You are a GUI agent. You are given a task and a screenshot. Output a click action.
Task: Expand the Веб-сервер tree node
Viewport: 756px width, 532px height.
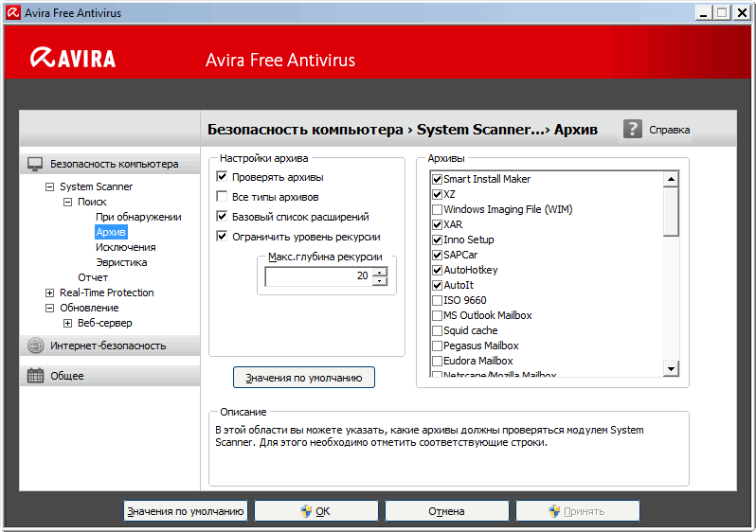(x=67, y=323)
